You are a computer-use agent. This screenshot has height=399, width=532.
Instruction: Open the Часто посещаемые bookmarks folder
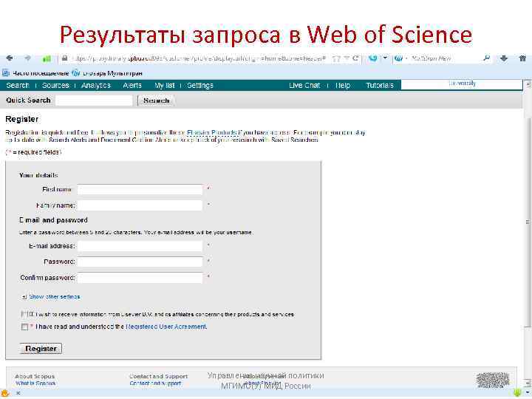(x=35, y=73)
